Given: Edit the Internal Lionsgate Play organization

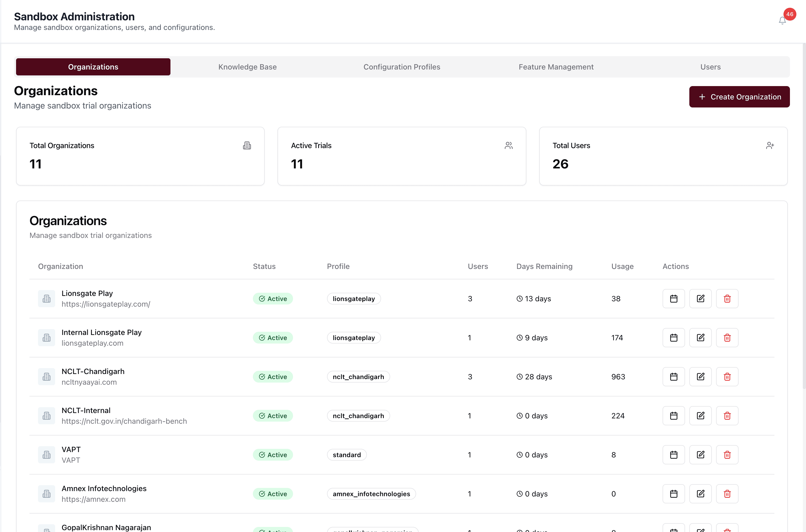Looking at the screenshot, I should (x=700, y=338).
